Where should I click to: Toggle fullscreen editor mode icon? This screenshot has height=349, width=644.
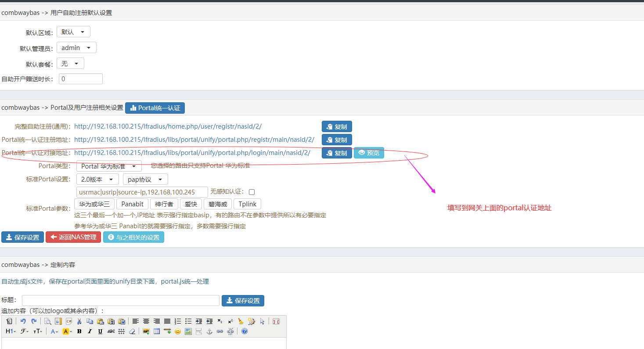[x=276, y=321]
